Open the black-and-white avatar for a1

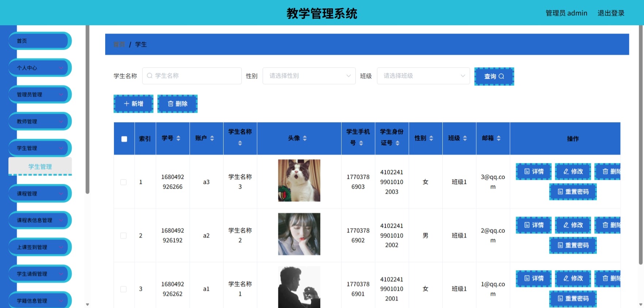pos(299,287)
